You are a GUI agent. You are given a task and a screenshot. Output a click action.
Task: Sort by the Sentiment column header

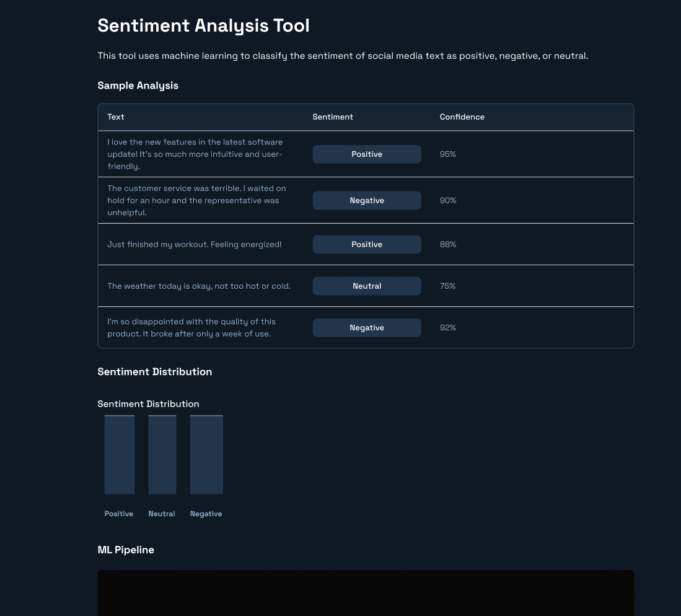tap(333, 117)
